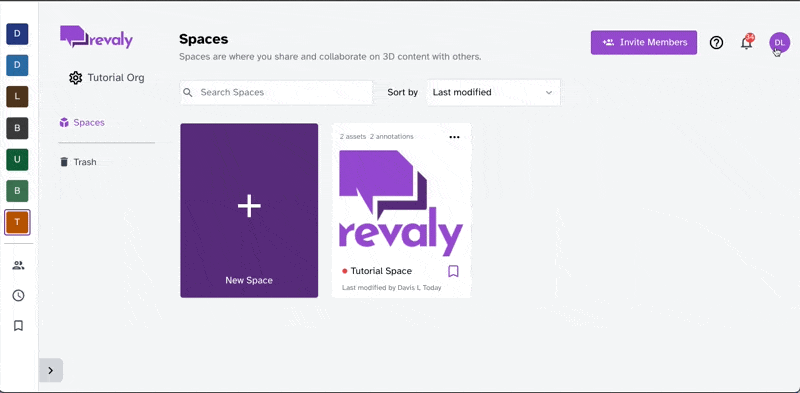800x393 pixels.
Task: Click '2 assets 2 annotations' text
Action: tap(377, 136)
